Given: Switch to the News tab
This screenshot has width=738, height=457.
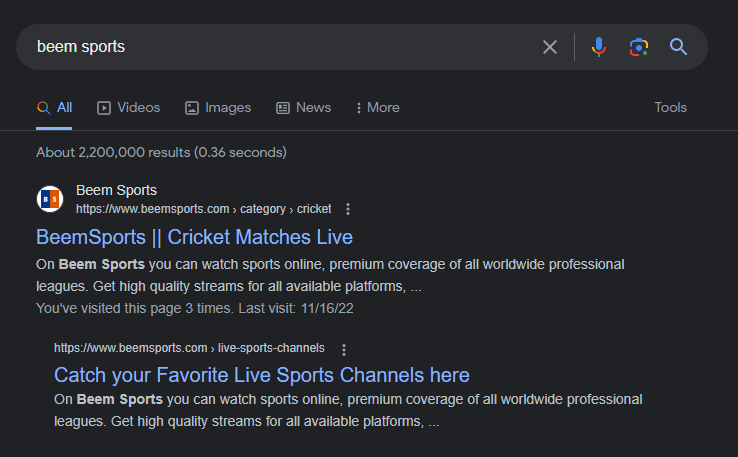Looking at the screenshot, I should [304, 108].
